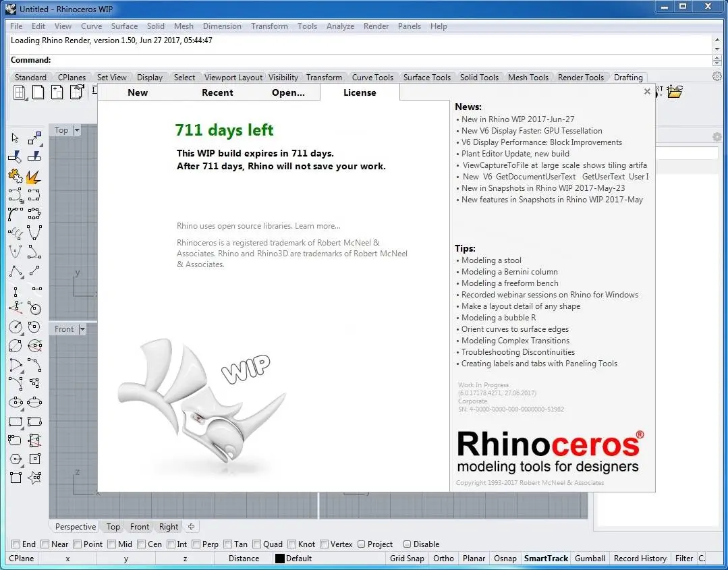Enable the Point osnap checkbox
The width and height of the screenshot is (728, 570).
(x=78, y=544)
